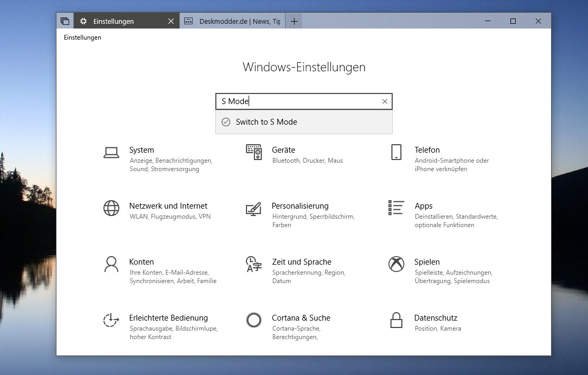Open the Datenschutz padlock icon
This screenshot has height=375, width=588.
(396, 320)
